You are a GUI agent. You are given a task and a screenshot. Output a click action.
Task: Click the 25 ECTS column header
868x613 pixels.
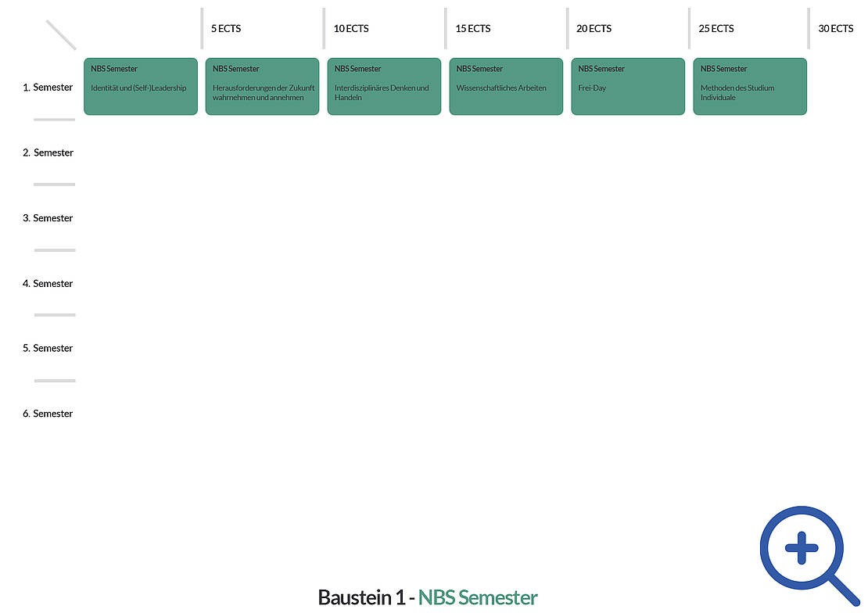click(x=716, y=29)
